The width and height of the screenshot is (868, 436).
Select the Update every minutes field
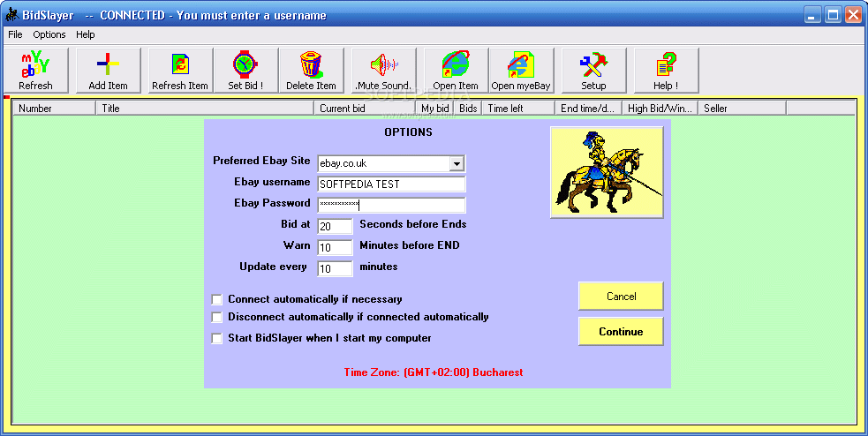[x=335, y=268]
